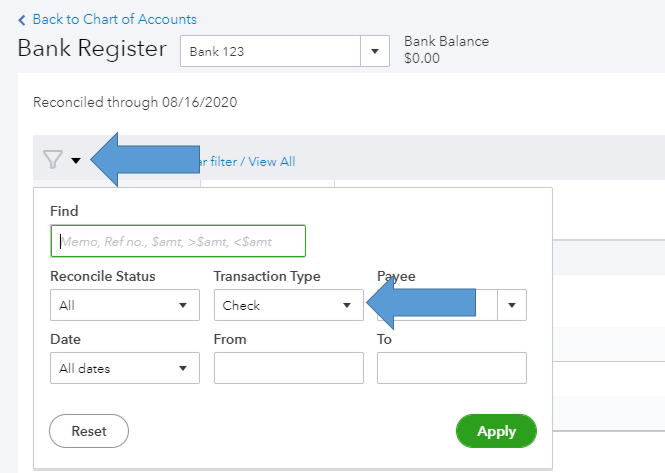The image size is (665, 473).
Task: Click the blue arrow pointing at Transaction Type
Action: (x=430, y=303)
